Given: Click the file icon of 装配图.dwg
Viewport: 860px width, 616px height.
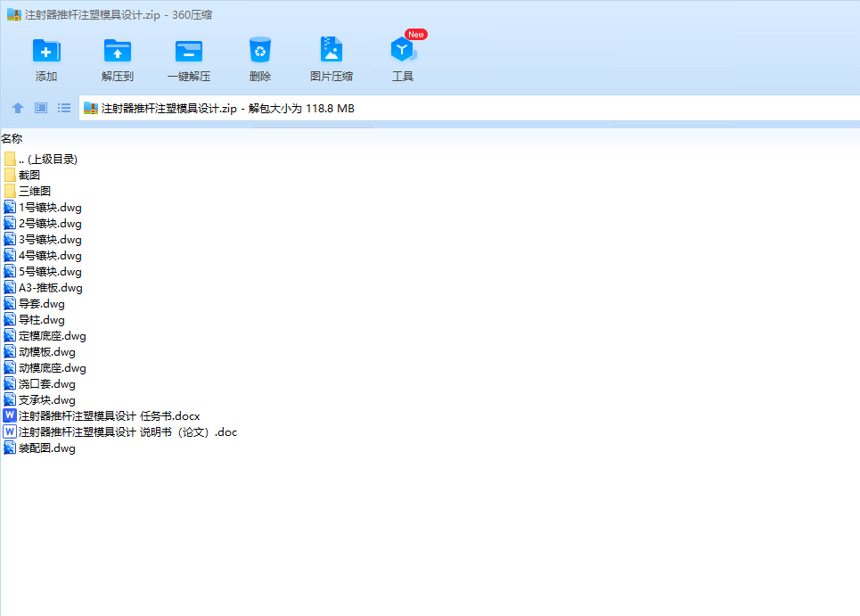Looking at the screenshot, I should (x=10, y=448).
